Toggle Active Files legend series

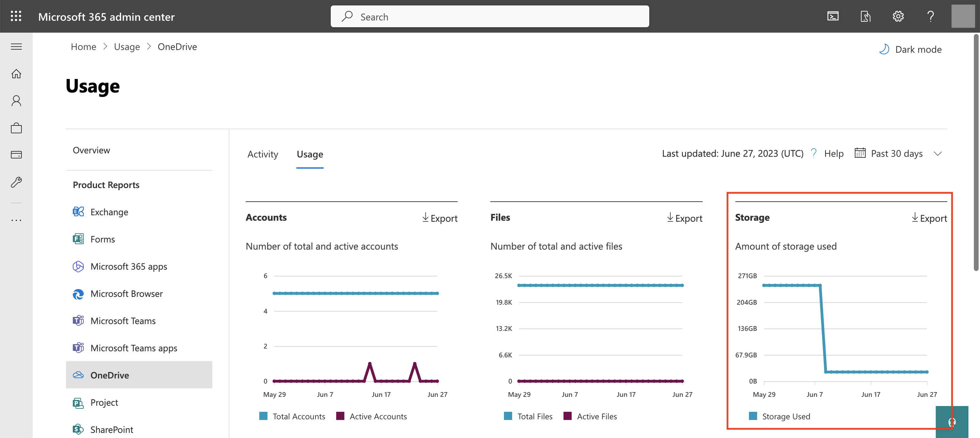coord(590,416)
